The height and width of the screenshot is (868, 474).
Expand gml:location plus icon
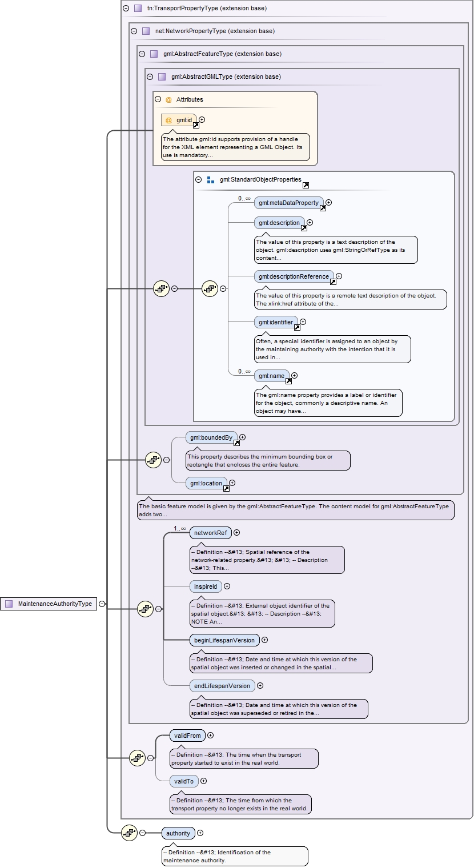tap(232, 483)
